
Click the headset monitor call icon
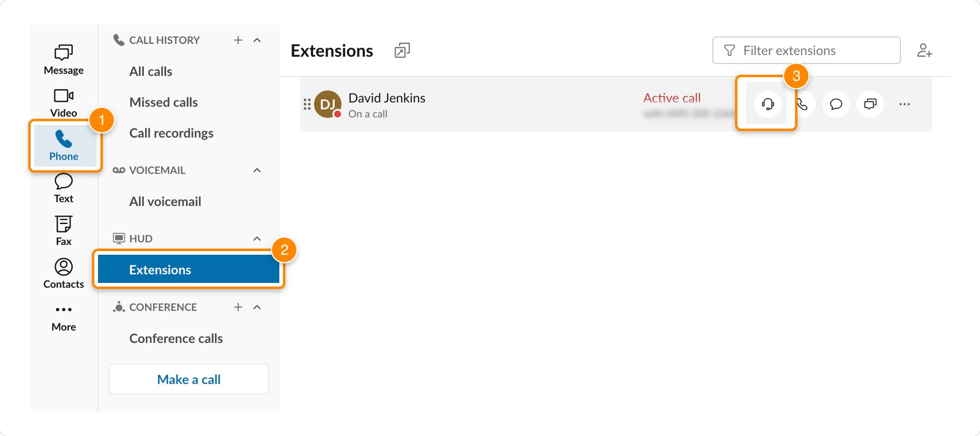[767, 104]
